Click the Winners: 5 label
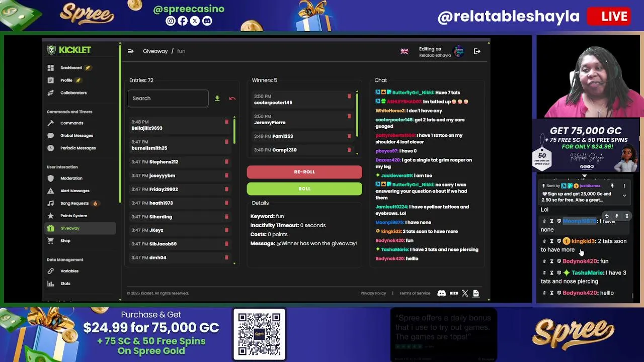Screen dimensions: 644x362 [x=265, y=80]
